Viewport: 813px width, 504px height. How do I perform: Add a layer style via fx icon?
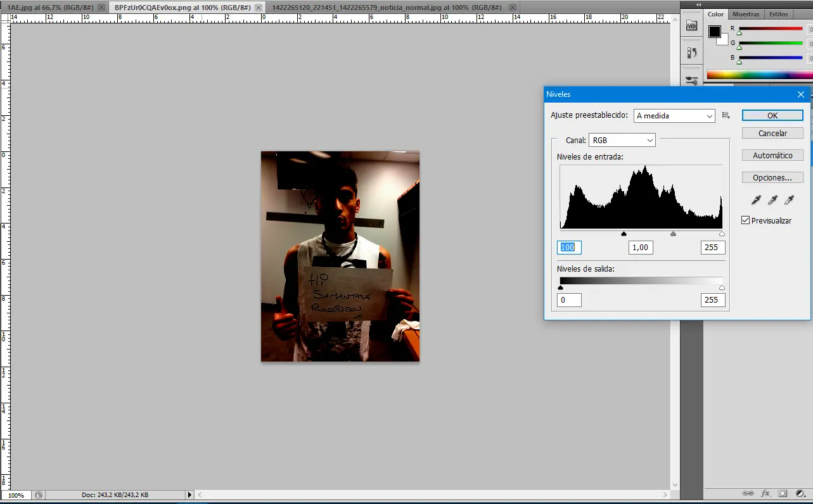(765, 493)
